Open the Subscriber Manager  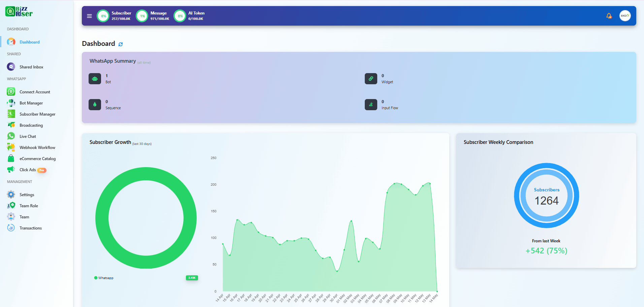(37, 114)
